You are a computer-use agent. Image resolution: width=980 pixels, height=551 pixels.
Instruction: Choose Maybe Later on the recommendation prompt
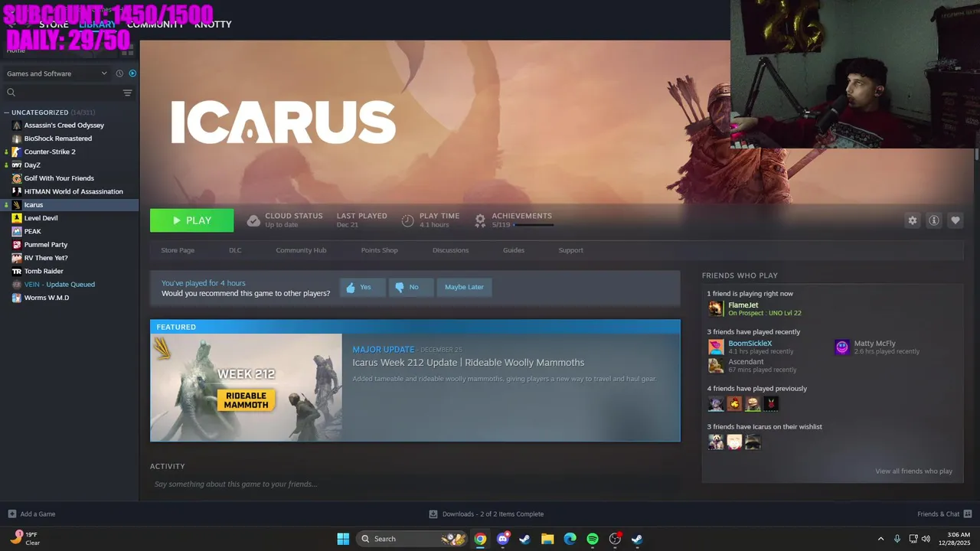click(x=464, y=287)
